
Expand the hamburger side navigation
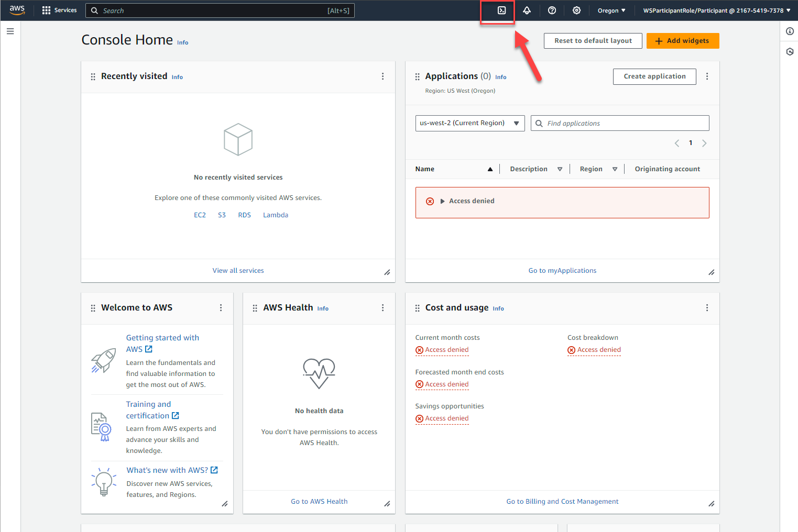click(10, 31)
